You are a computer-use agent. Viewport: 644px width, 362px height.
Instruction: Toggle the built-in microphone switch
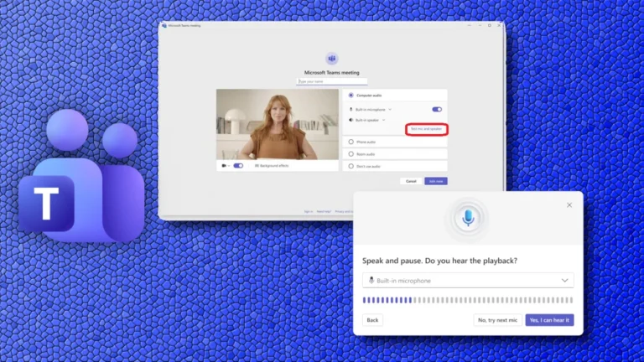[x=437, y=109]
